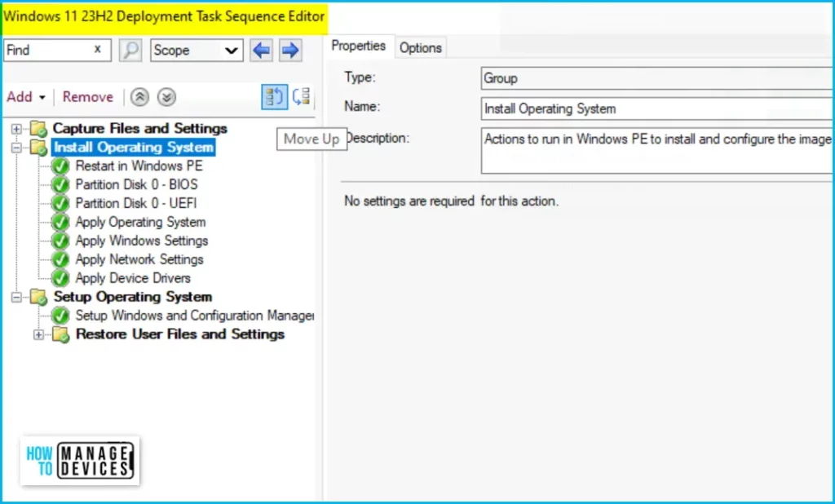835x504 pixels.
Task: Go to next search result arrow
Action: click(290, 51)
